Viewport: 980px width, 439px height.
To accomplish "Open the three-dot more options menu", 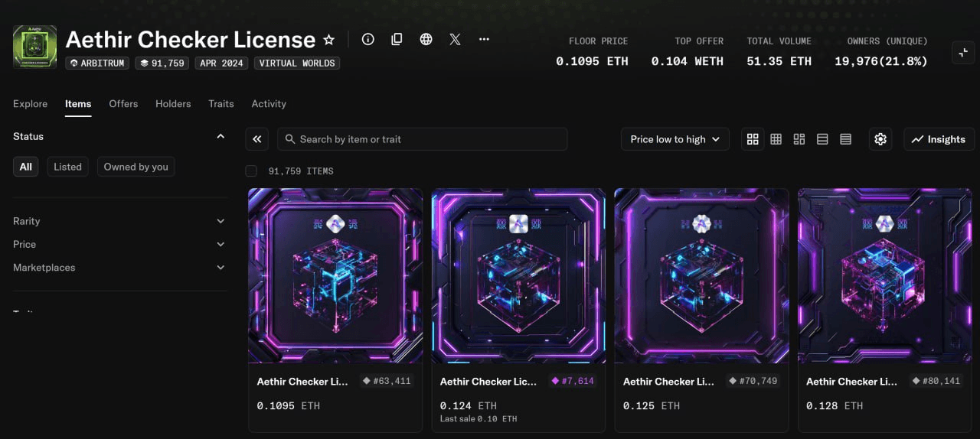I will click(x=484, y=39).
